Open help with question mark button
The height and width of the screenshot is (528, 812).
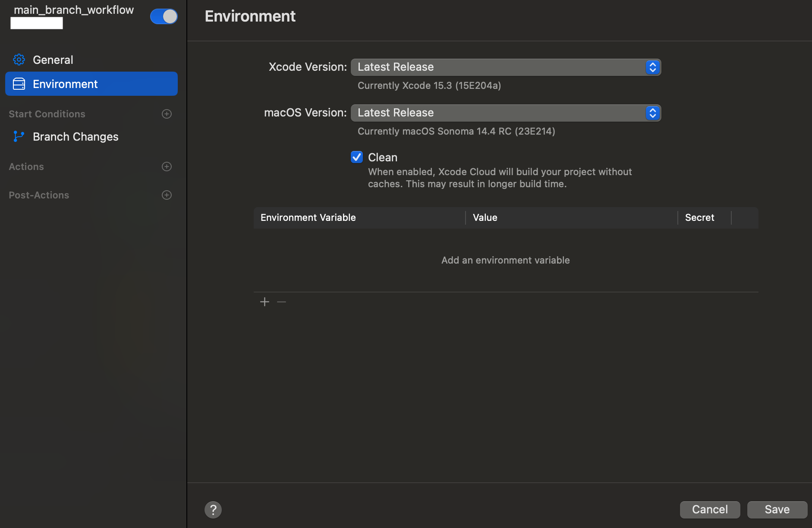[x=213, y=509]
